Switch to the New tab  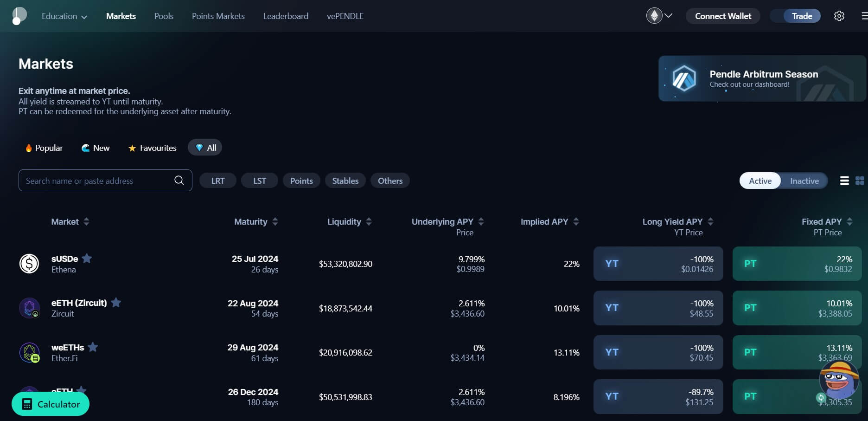[96, 148]
